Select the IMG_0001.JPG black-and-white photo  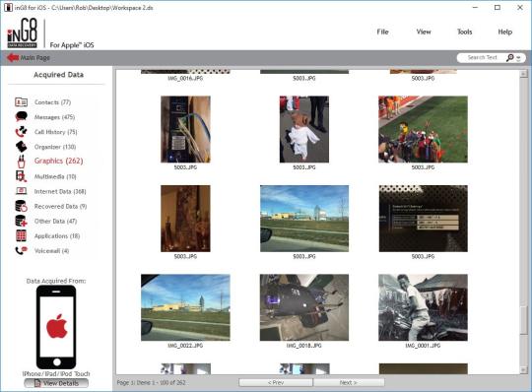click(423, 307)
